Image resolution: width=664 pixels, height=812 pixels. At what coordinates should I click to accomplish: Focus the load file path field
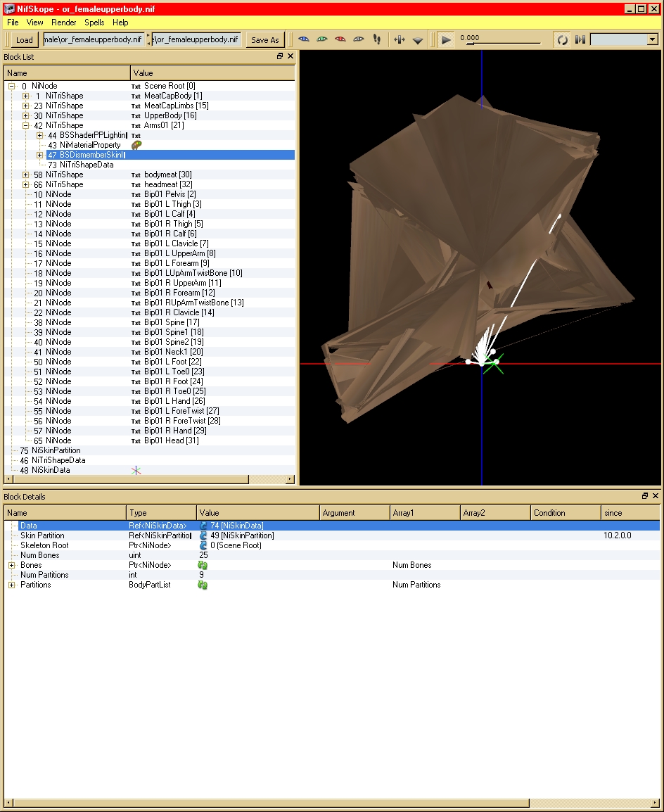coord(93,39)
